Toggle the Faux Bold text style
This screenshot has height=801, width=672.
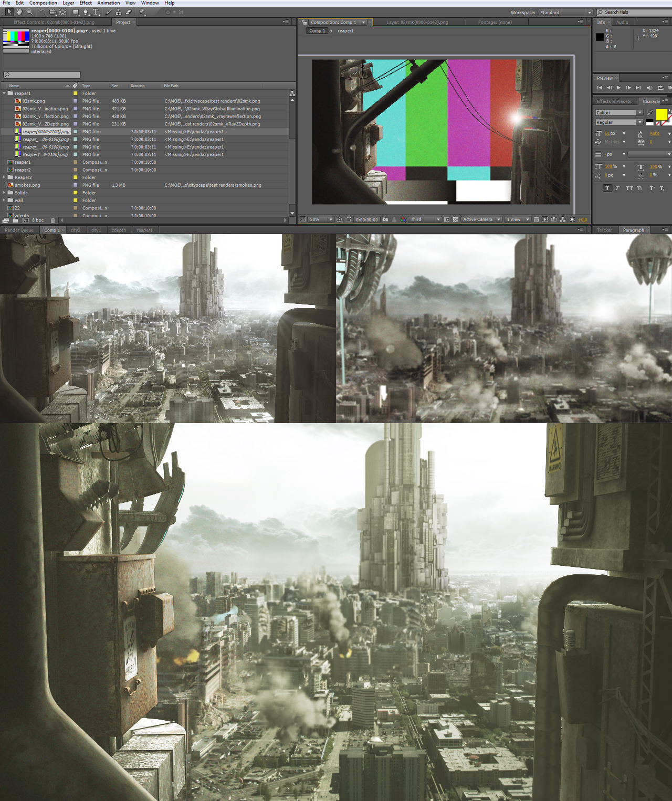(x=607, y=188)
